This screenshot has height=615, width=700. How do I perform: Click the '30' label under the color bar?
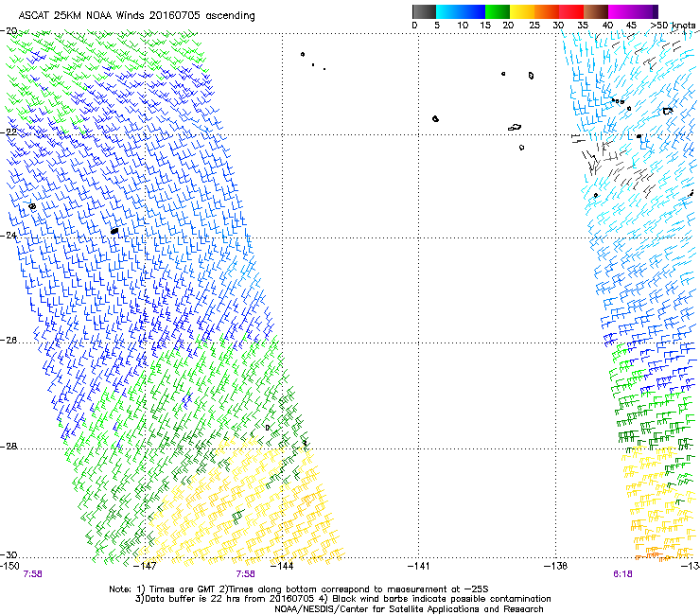click(558, 26)
